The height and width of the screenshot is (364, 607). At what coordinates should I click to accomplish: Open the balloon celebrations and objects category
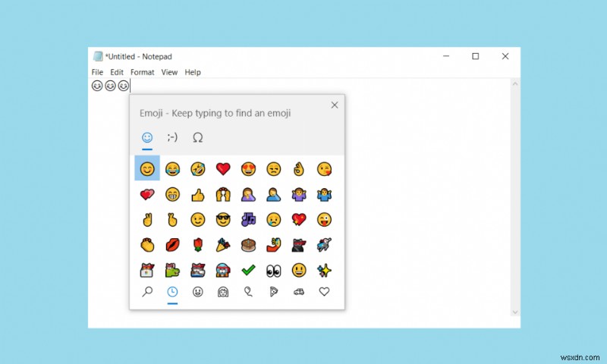[248, 292]
